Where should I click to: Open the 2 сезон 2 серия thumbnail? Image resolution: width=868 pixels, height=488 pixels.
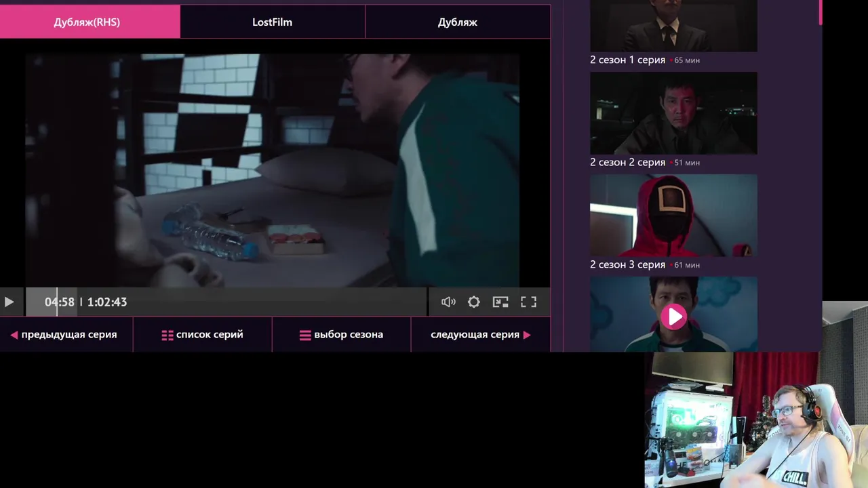pyautogui.click(x=673, y=113)
